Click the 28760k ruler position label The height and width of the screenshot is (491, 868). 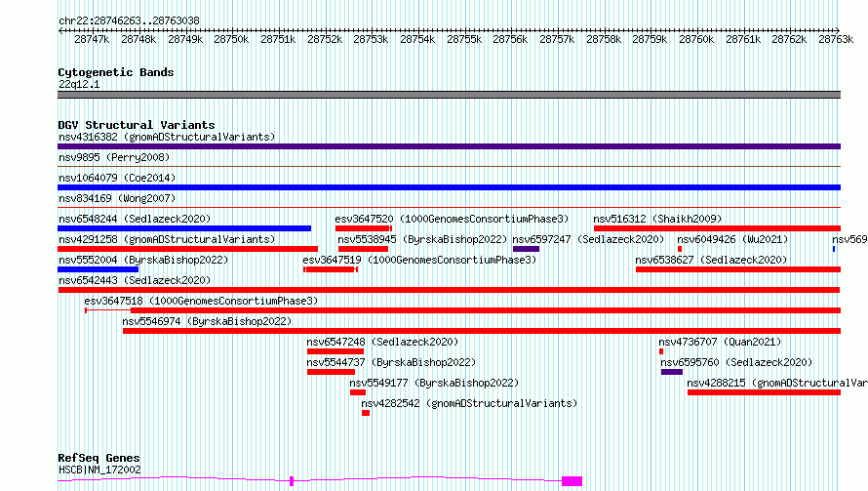click(696, 40)
